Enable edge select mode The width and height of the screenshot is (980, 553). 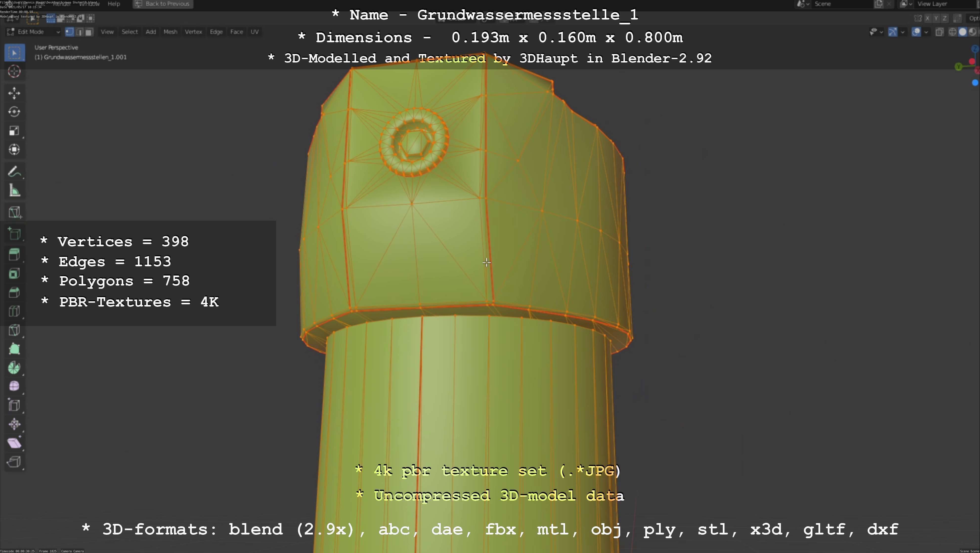click(x=79, y=32)
